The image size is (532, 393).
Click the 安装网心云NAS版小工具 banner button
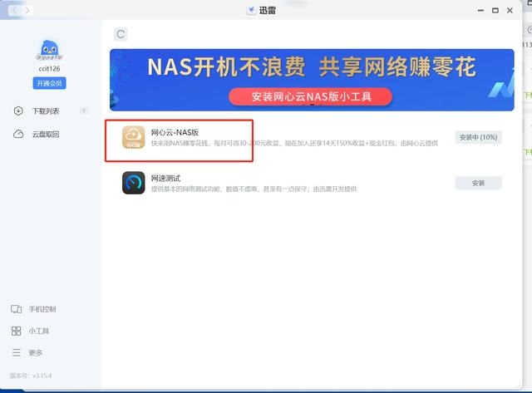[x=310, y=96]
